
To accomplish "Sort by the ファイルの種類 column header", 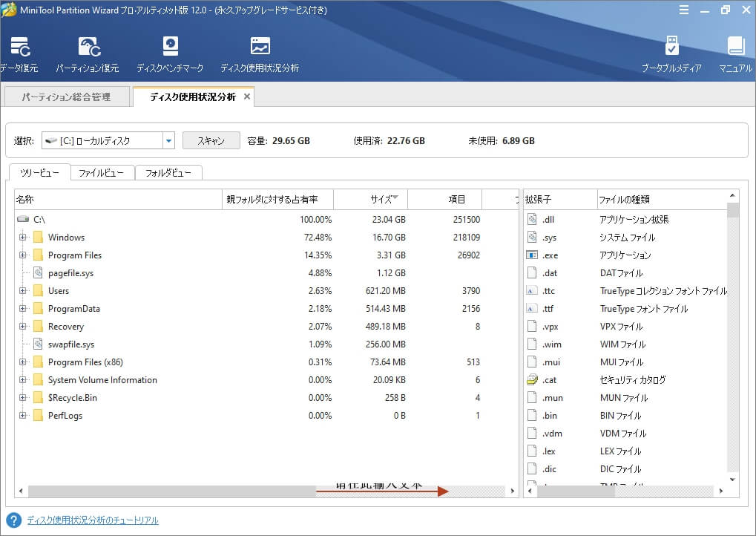I will click(662, 199).
